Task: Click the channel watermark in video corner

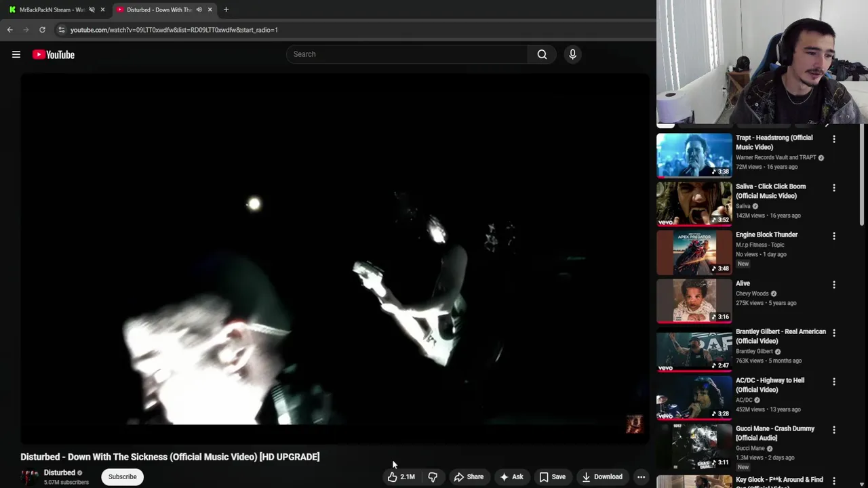Action: pos(634,424)
